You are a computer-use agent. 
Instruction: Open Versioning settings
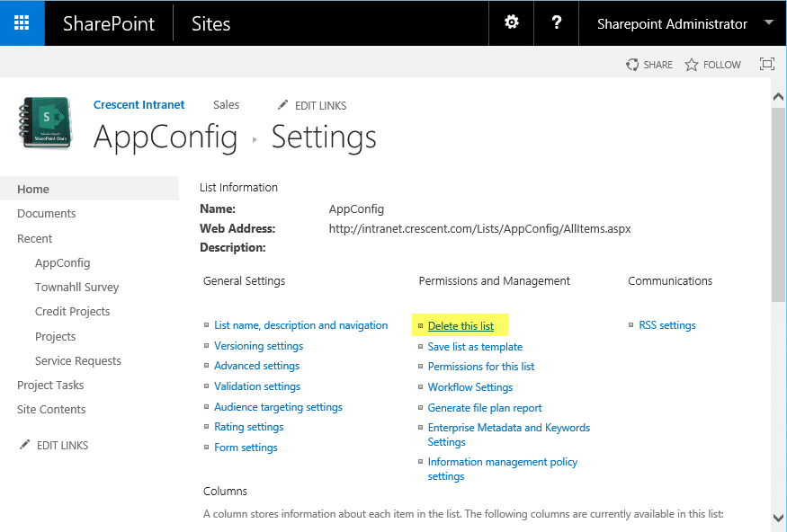pyautogui.click(x=258, y=345)
